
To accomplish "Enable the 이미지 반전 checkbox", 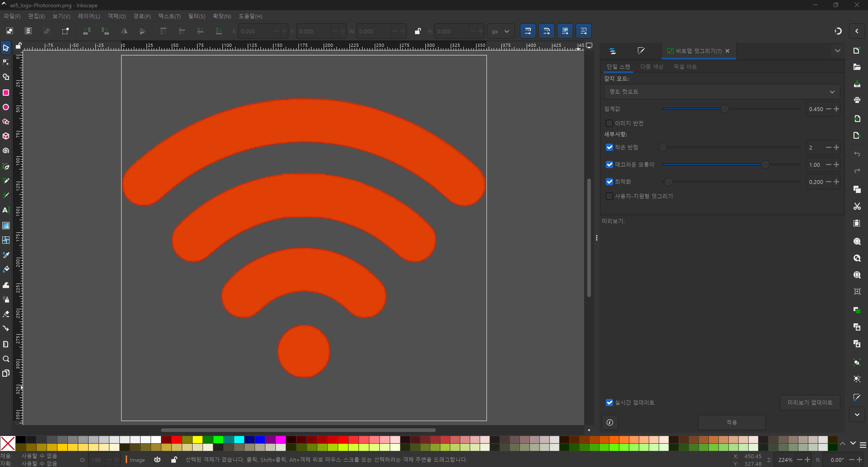I will [x=609, y=123].
